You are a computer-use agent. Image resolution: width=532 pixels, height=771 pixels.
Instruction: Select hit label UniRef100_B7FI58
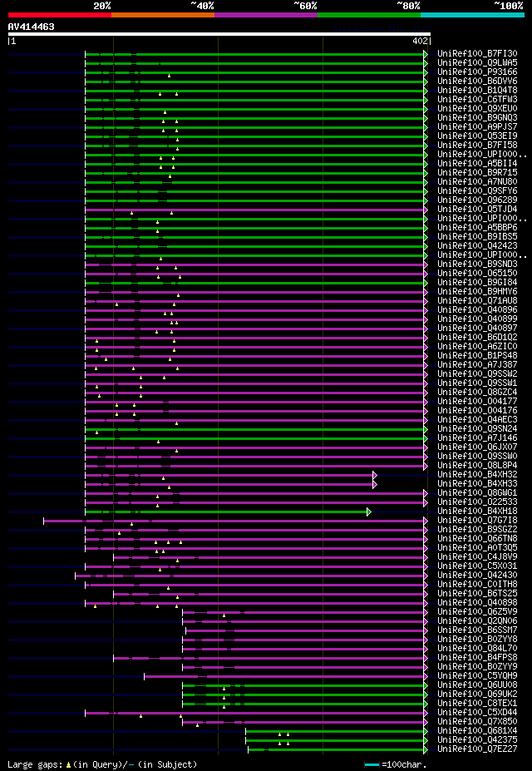(x=477, y=146)
